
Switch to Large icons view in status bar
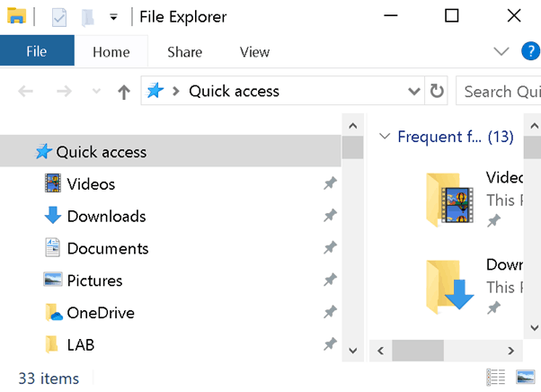point(526,377)
